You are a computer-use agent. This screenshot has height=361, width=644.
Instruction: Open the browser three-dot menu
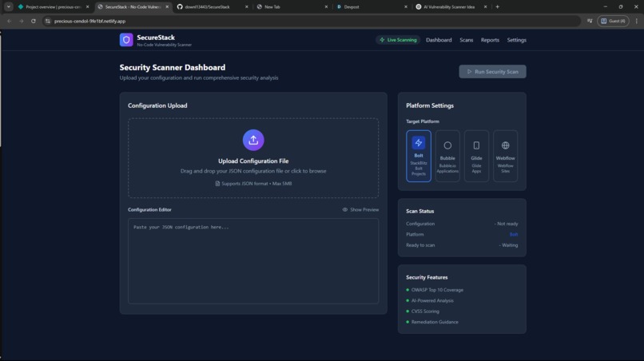(637, 21)
